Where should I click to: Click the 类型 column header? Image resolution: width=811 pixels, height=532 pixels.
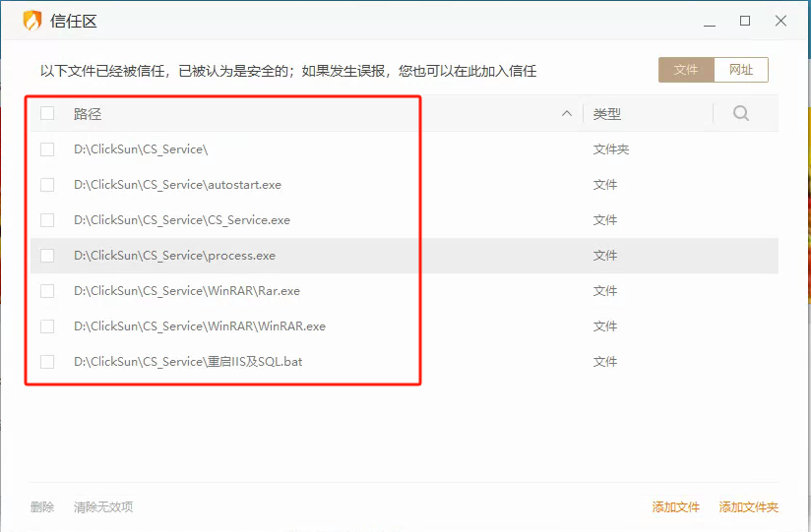pos(606,114)
